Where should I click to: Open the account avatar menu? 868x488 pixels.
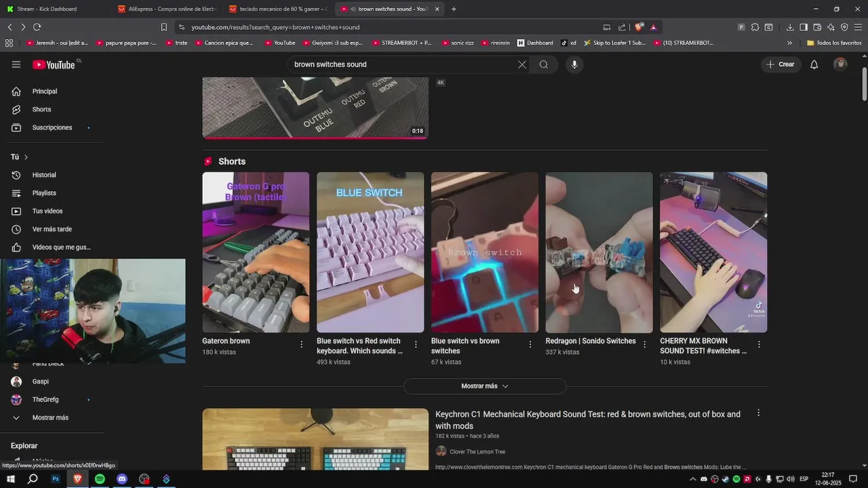click(840, 64)
